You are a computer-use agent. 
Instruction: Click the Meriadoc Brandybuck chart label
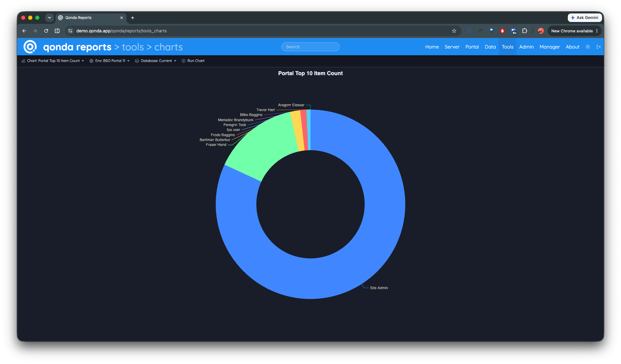point(235,120)
